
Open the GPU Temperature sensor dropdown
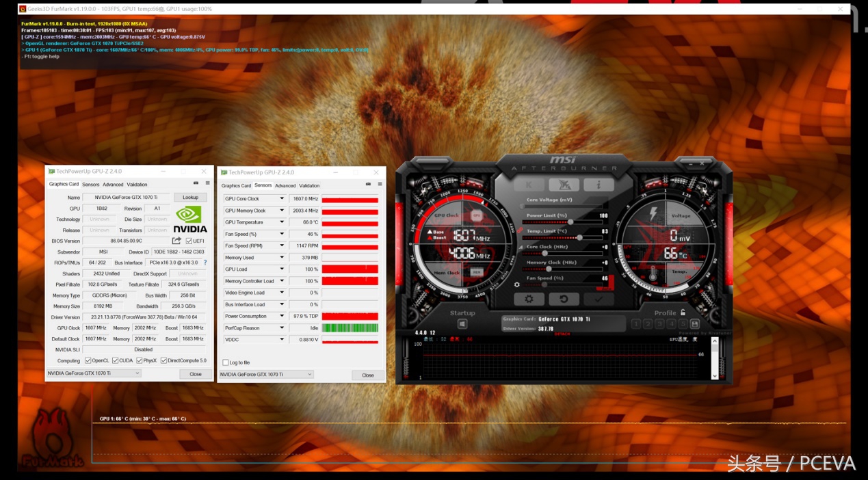pos(282,222)
